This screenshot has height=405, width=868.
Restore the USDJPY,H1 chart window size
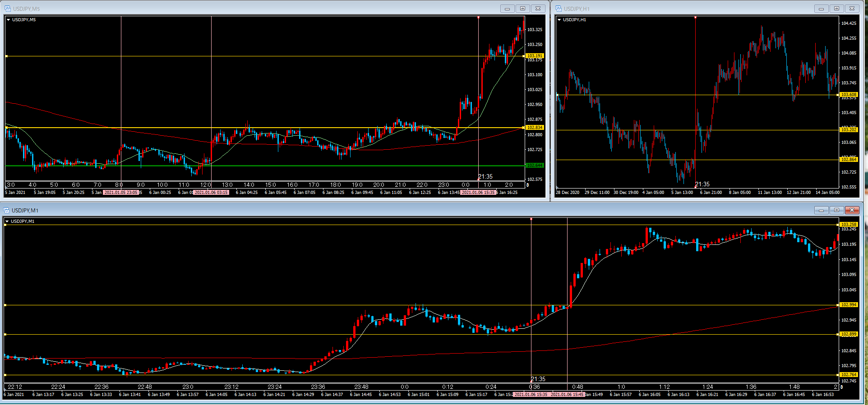click(836, 9)
